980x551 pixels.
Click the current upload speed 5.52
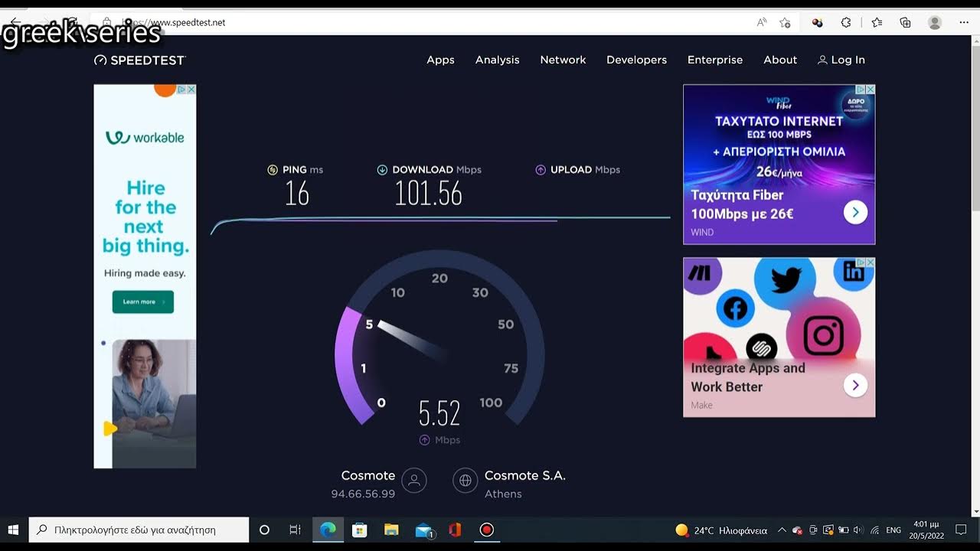tap(439, 413)
